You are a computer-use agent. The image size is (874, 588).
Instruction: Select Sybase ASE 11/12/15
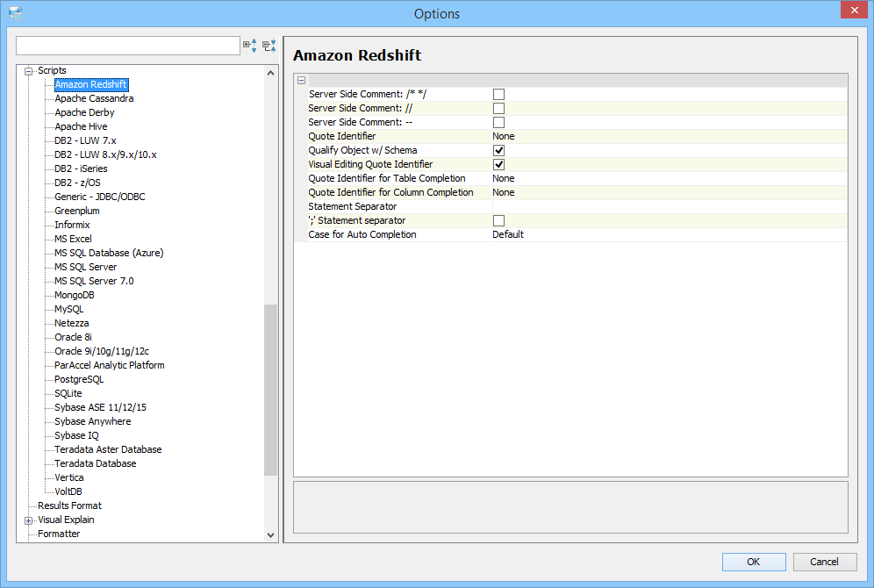click(100, 407)
